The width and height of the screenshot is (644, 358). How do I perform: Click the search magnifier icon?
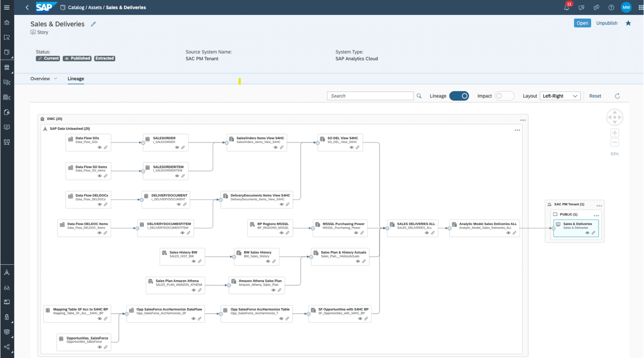tap(419, 96)
